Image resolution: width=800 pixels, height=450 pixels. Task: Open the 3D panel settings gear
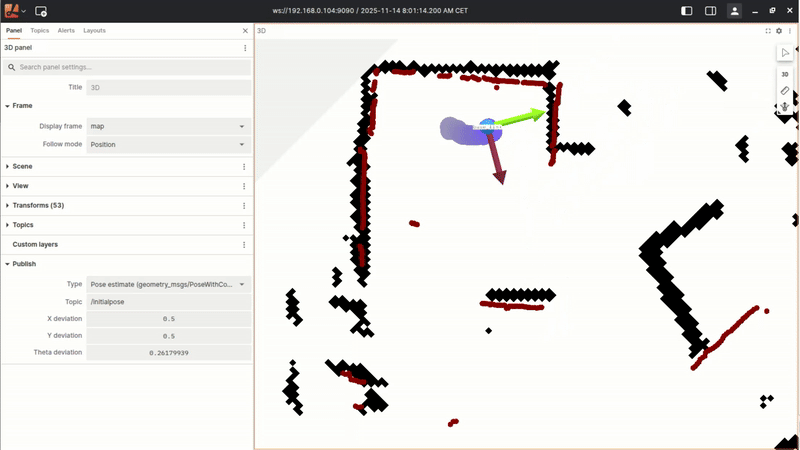(x=779, y=31)
